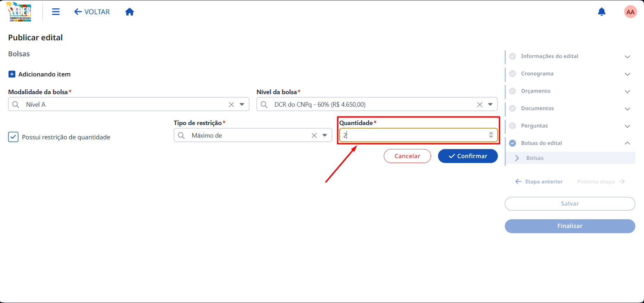
Task: Click the Quantidade number spinner arrows
Action: pos(491,135)
